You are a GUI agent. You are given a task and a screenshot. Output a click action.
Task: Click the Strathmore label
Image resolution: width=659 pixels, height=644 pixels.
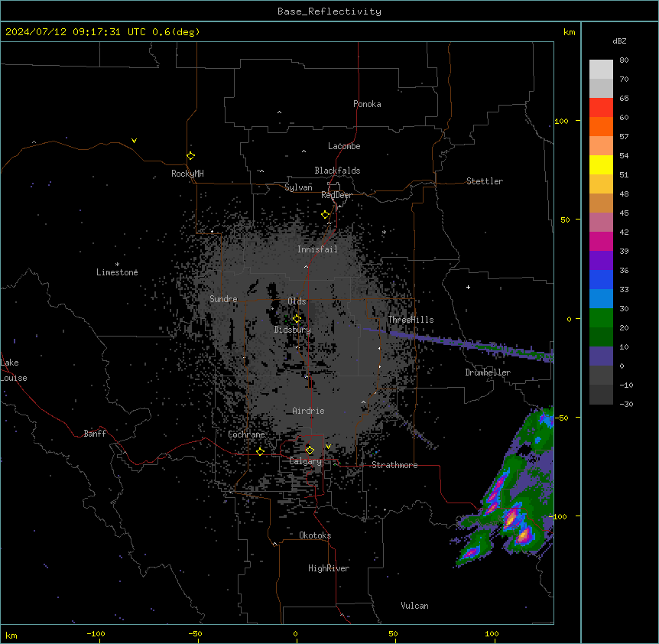(394, 465)
